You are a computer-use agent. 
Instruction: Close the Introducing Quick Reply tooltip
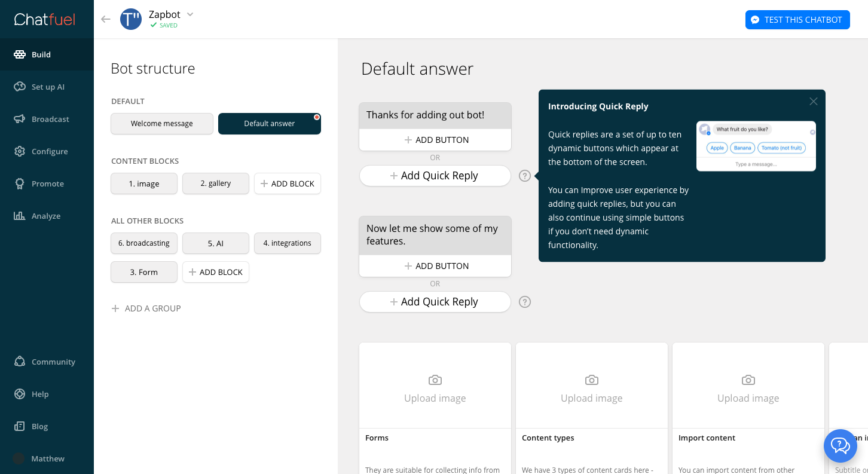[x=814, y=102]
